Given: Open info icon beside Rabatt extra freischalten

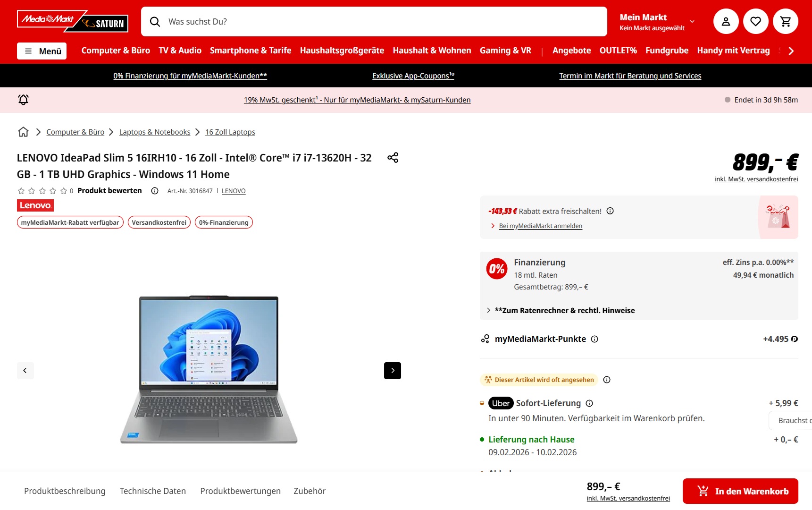Looking at the screenshot, I should pos(610,211).
